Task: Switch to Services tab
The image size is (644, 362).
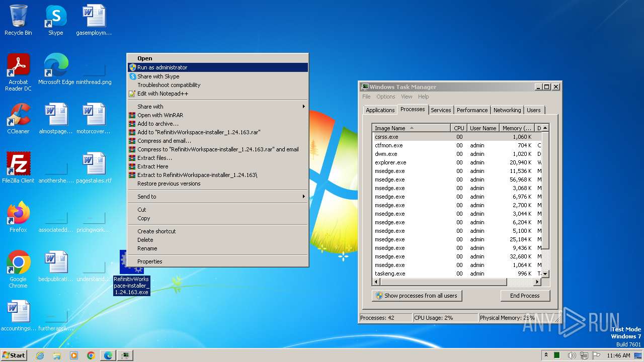Action: [x=441, y=110]
